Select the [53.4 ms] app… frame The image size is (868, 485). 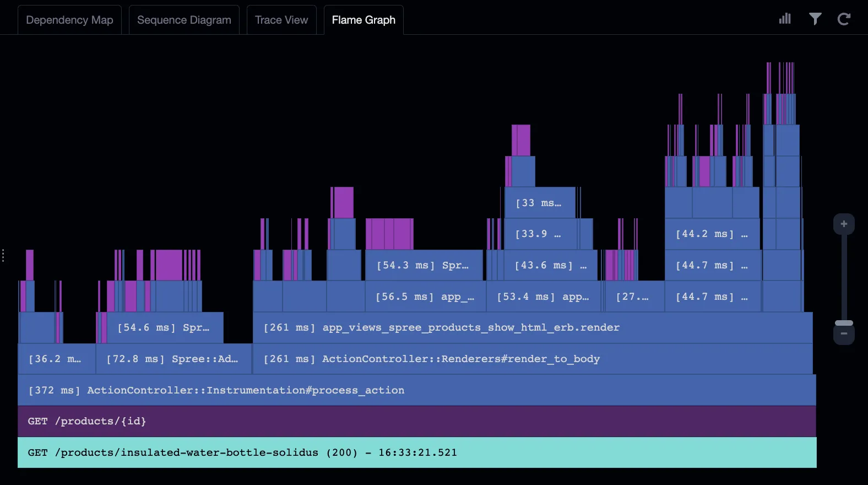tap(544, 297)
